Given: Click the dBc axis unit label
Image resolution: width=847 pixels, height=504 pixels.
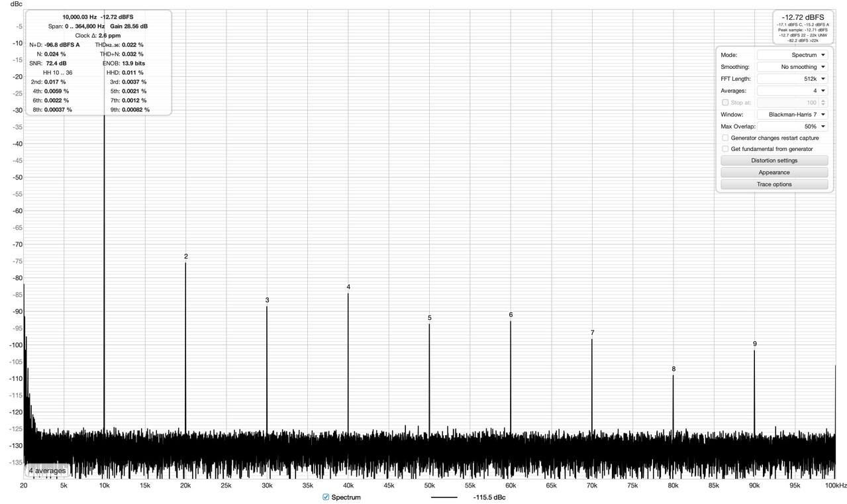Looking at the screenshot, I should tap(16, 5).
